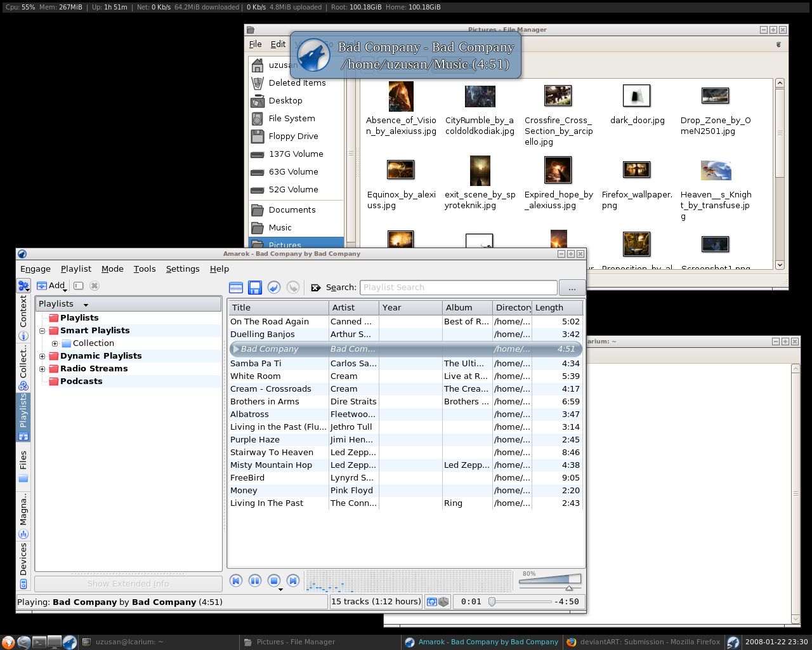Save playlist using floppy disk icon
Image resolution: width=812 pixels, height=650 pixels.
[x=255, y=288]
